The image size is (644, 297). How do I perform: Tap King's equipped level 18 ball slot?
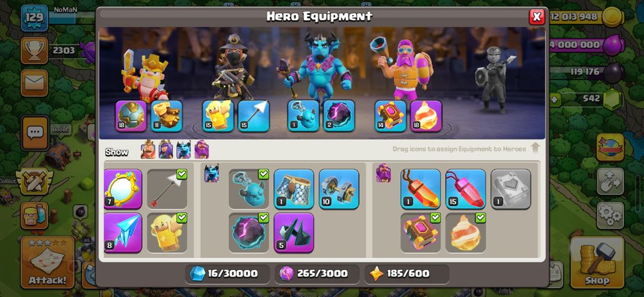[131, 116]
